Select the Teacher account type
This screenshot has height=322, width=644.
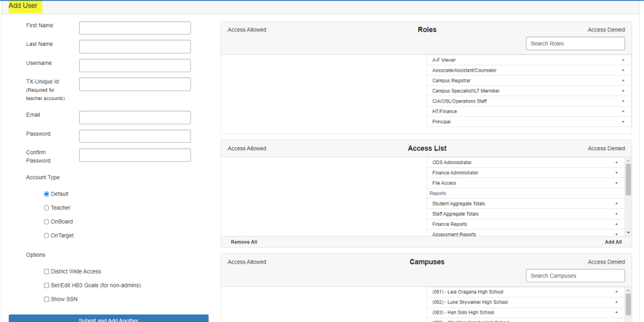(x=47, y=208)
